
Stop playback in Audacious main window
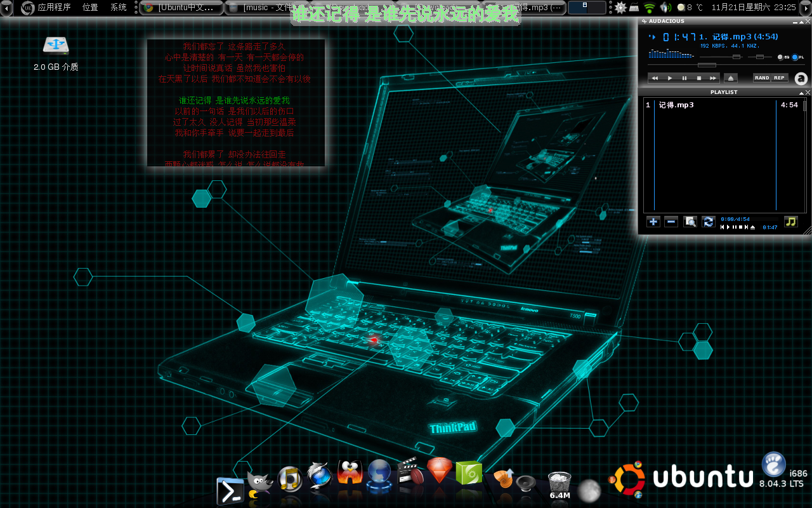699,78
